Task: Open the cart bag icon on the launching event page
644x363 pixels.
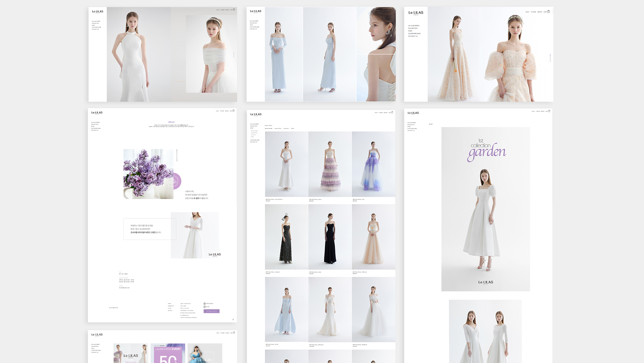Action: point(234,332)
